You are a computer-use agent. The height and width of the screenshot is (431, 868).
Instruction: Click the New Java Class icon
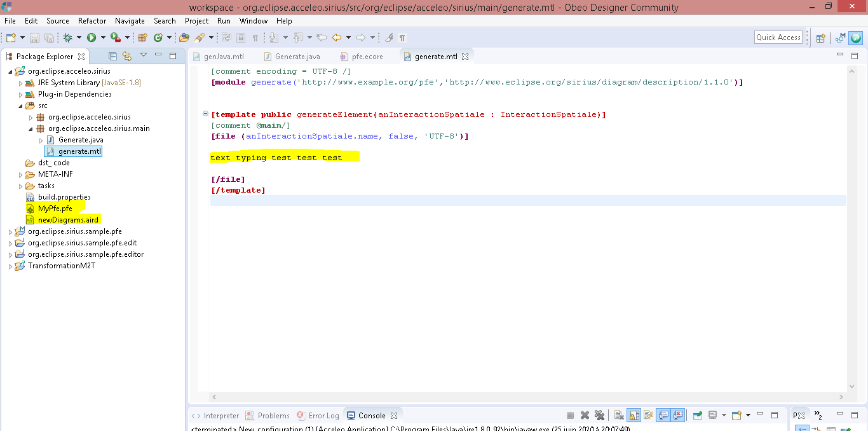(158, 38)
